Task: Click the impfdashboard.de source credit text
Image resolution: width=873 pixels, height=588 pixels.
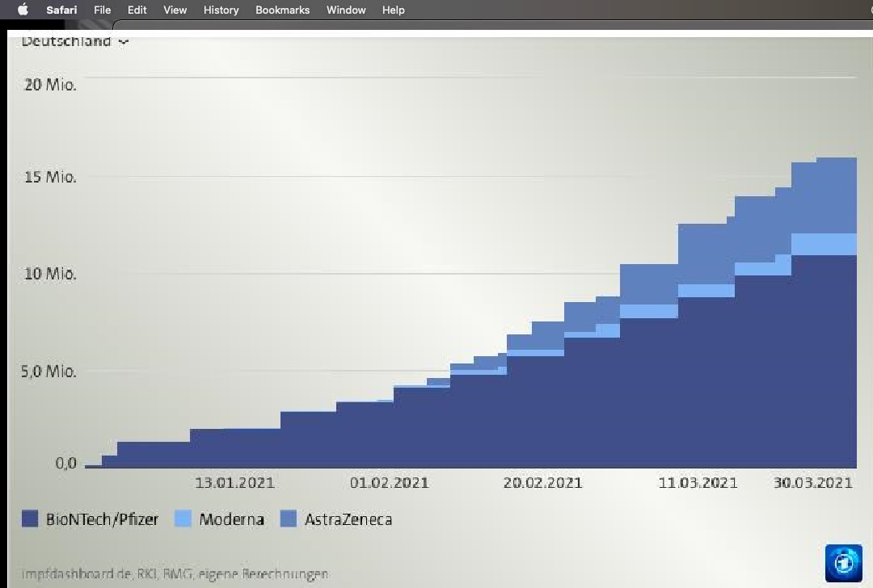Action: pos(175,573)
